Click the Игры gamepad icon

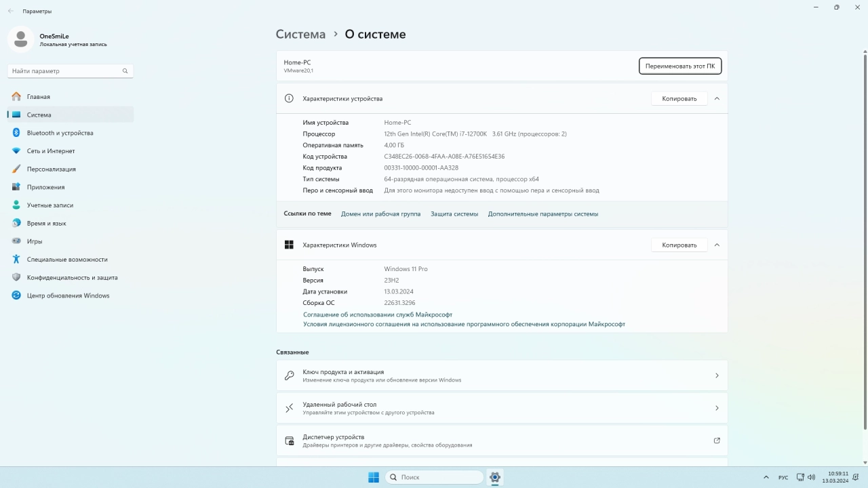pos(16,241)
